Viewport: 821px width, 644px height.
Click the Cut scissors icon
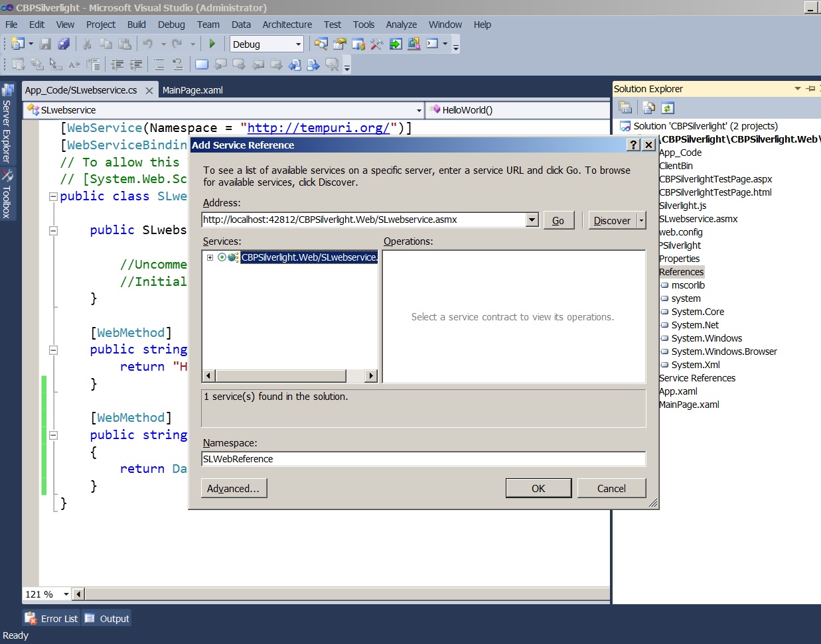click(87, 44)
